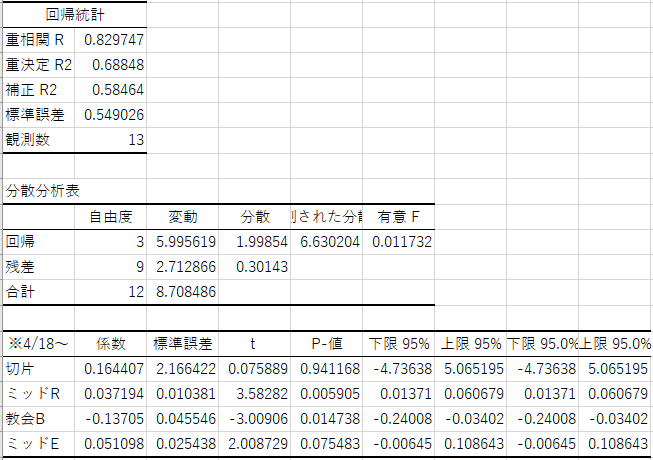Select the 1.99854 variance cell
The image size is (653, 460).
coord(254,242)
